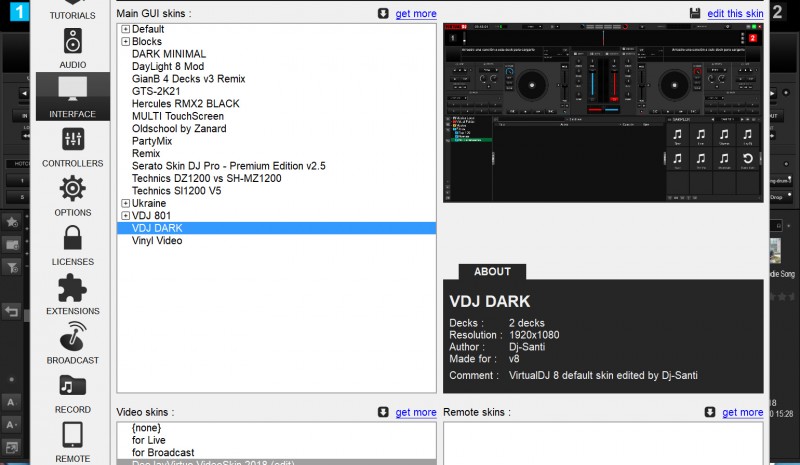Open the Extensions puzzle section
This screenshot has height=465, width=800.
tap(73, 292)
